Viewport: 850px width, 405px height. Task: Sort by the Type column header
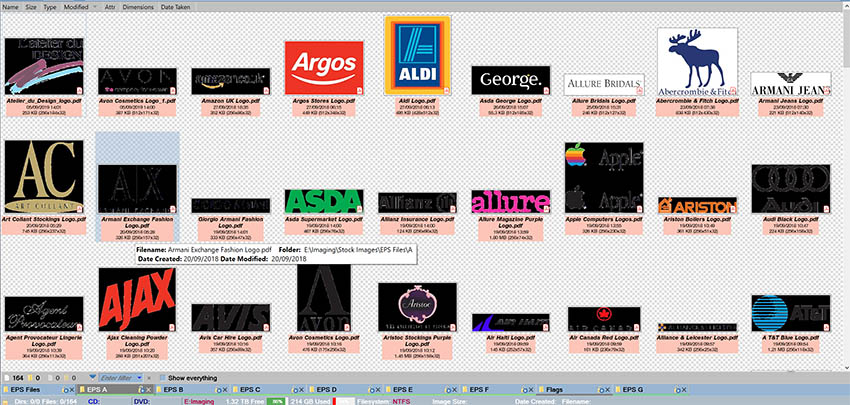coord(50,7)
